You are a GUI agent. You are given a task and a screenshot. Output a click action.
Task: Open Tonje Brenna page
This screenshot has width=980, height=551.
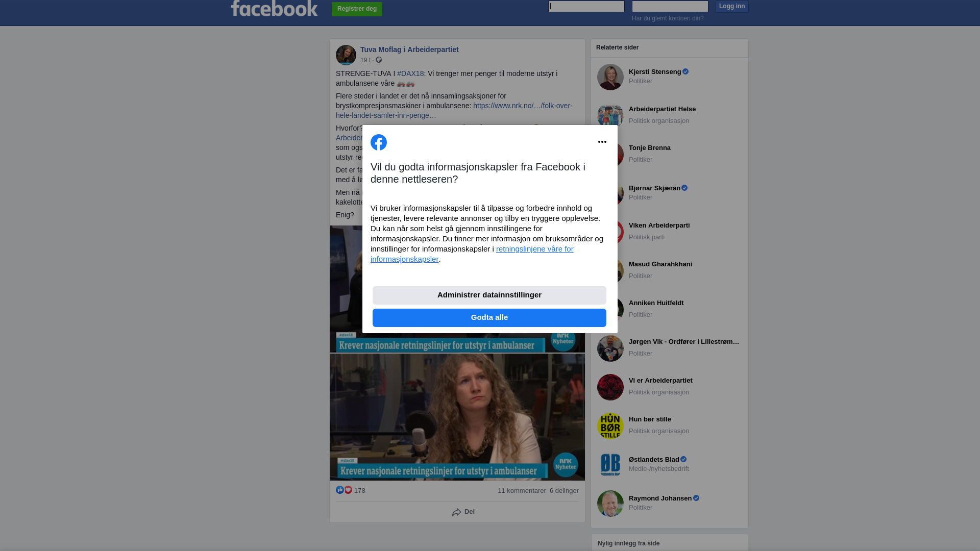click(x=650, y=148)
